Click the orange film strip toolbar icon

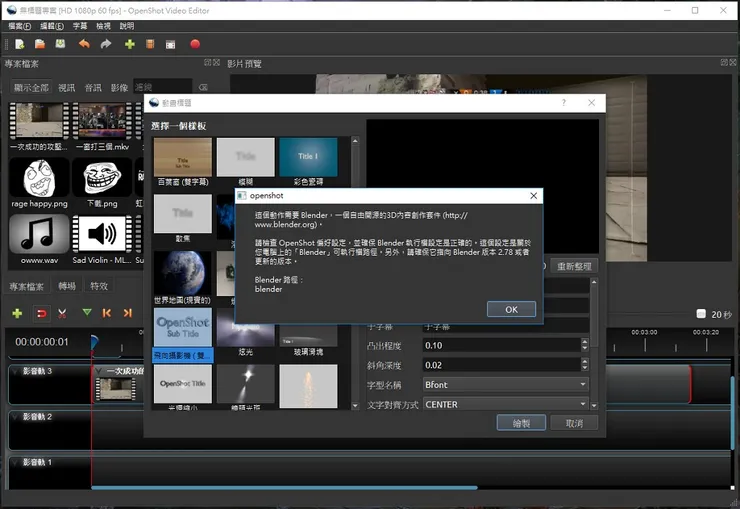click(x=150, y=44)
